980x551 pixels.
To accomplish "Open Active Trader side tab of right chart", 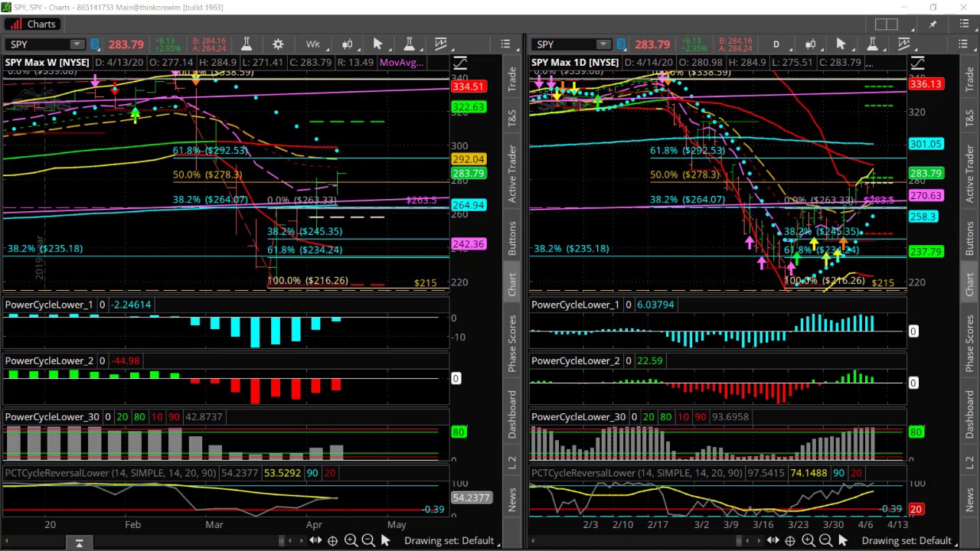I will coord(969,174).
